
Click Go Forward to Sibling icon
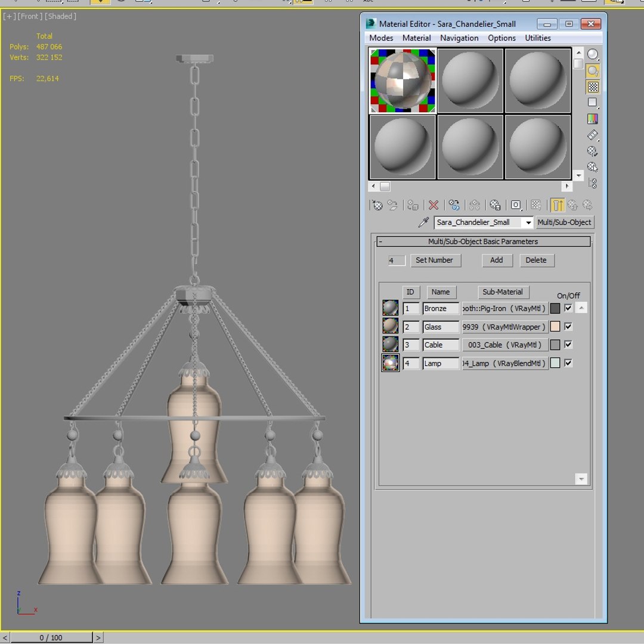pyautogui.click(x=588, y=205)
